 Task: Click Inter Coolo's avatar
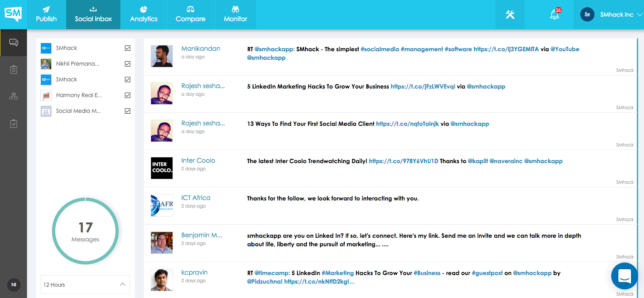point(162,168)
